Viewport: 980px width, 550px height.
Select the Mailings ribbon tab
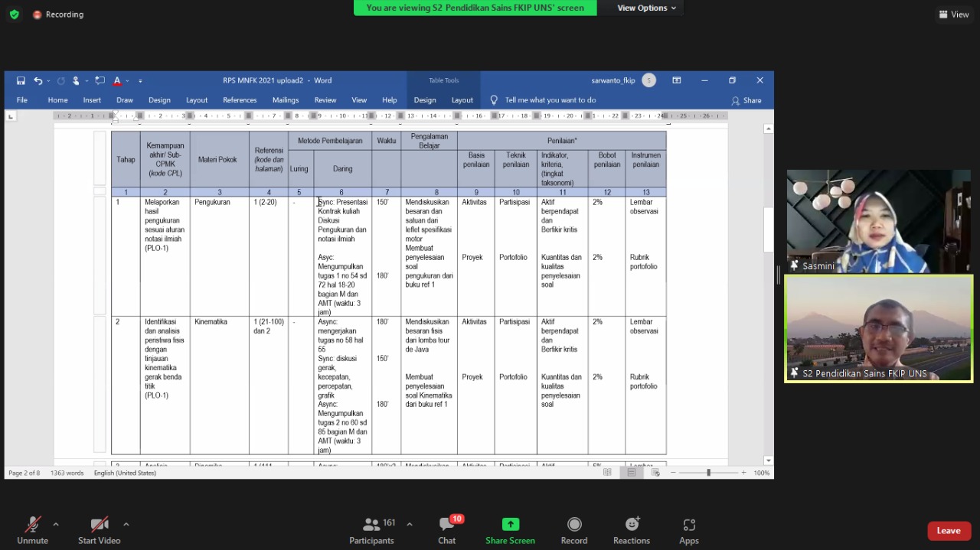[286, 100]
